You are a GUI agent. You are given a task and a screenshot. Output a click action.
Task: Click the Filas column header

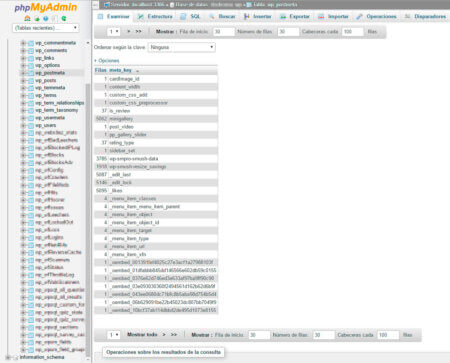coord(101,70)
